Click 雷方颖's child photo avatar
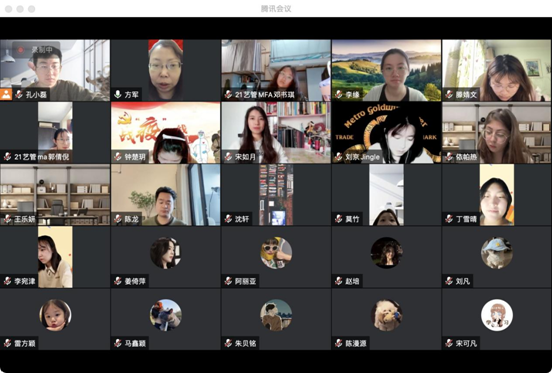Image resolution: width=553 pixels, height=374 pixels. [x=55, y=315]
